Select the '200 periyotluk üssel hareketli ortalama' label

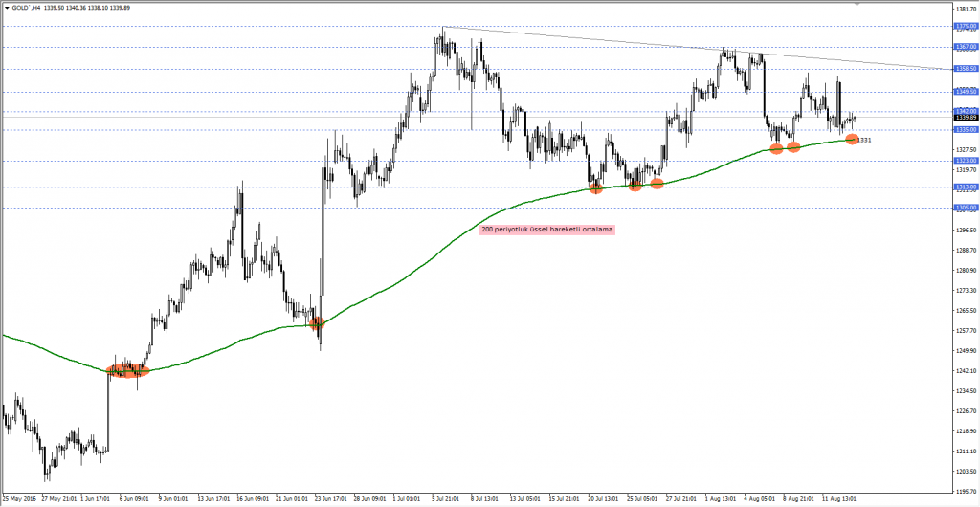click(546, 230)
